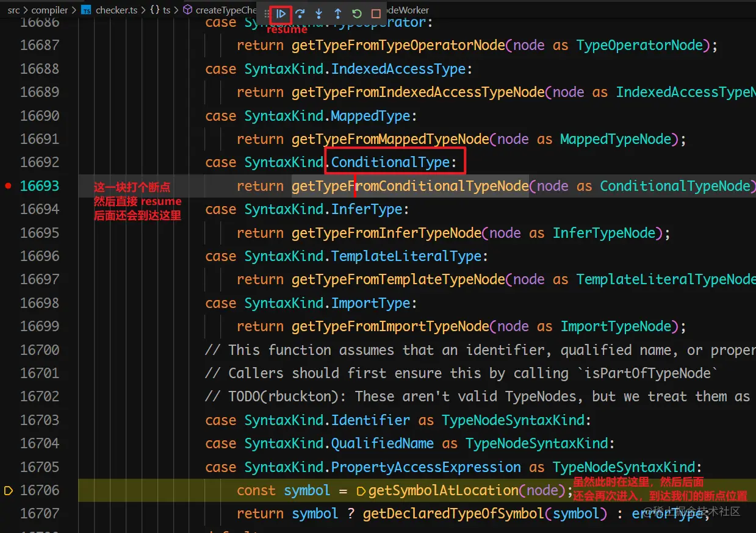This screenshot has height=533, width=756.
Task: Click const symbol declaration on line 16706
Action: [x=284, y=490]
